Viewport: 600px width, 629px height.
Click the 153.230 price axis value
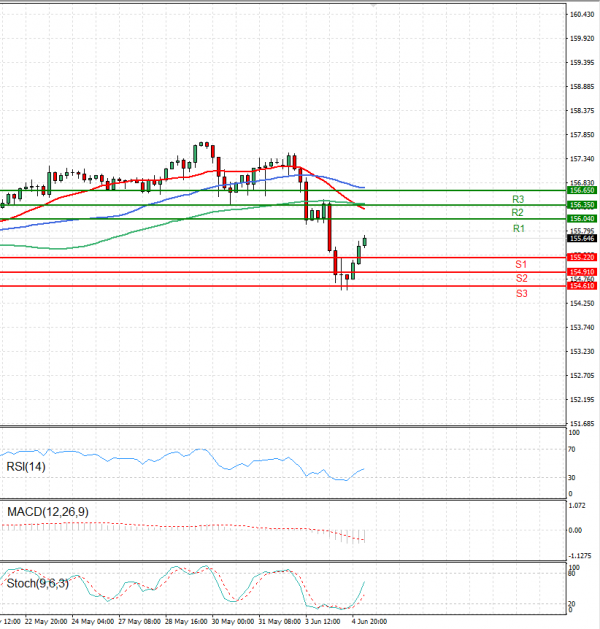click(x=582, y=351)
